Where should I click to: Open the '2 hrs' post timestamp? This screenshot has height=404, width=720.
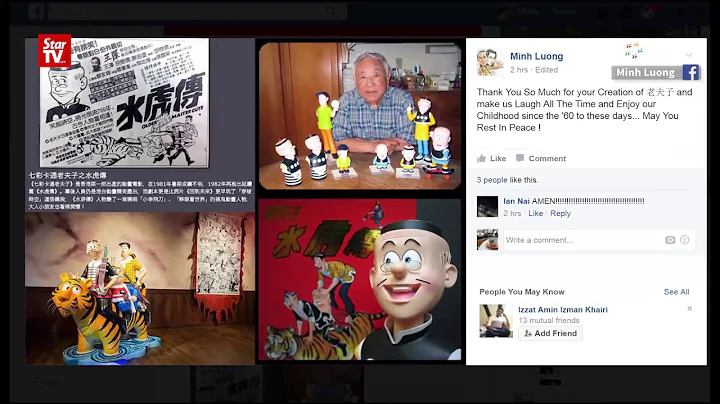(519, 70)
